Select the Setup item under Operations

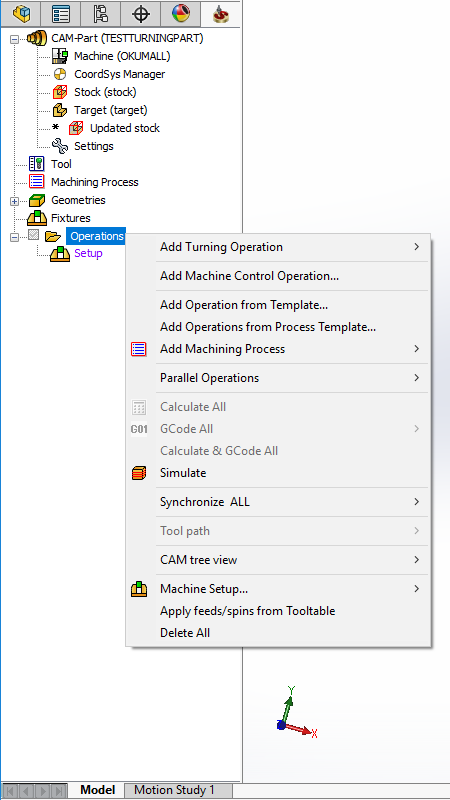point(88,254)
